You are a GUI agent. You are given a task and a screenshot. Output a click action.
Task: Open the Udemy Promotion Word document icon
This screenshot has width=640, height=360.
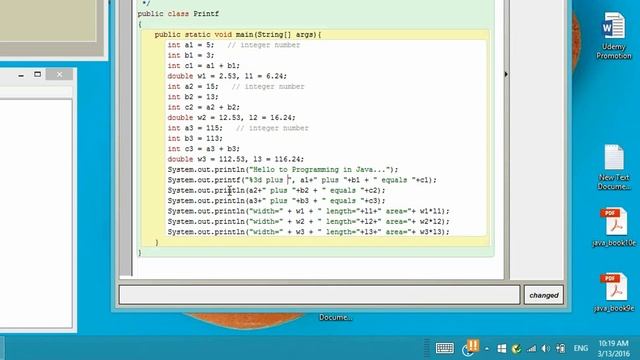(x=613, y=36)
